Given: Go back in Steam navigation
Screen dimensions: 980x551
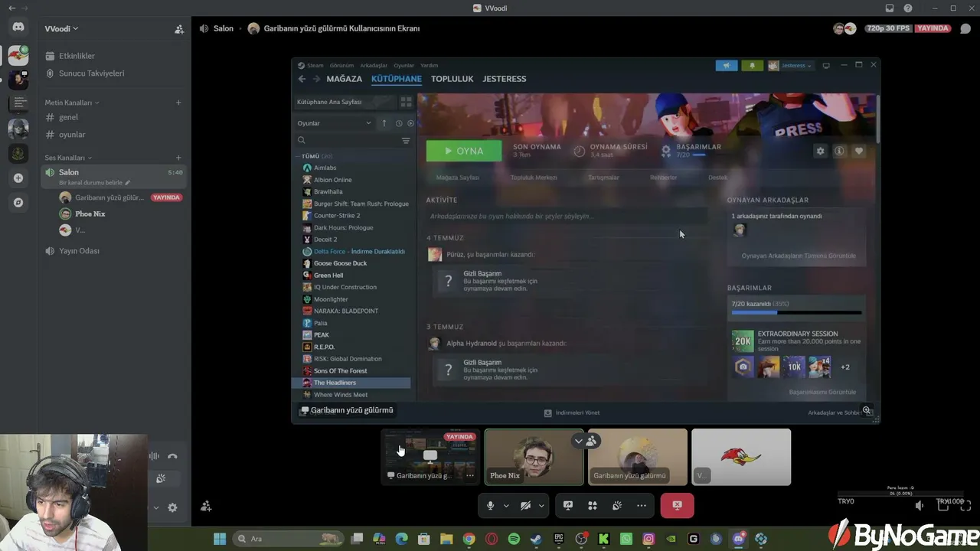Looking at the screenshot, I should pos(302,79).
